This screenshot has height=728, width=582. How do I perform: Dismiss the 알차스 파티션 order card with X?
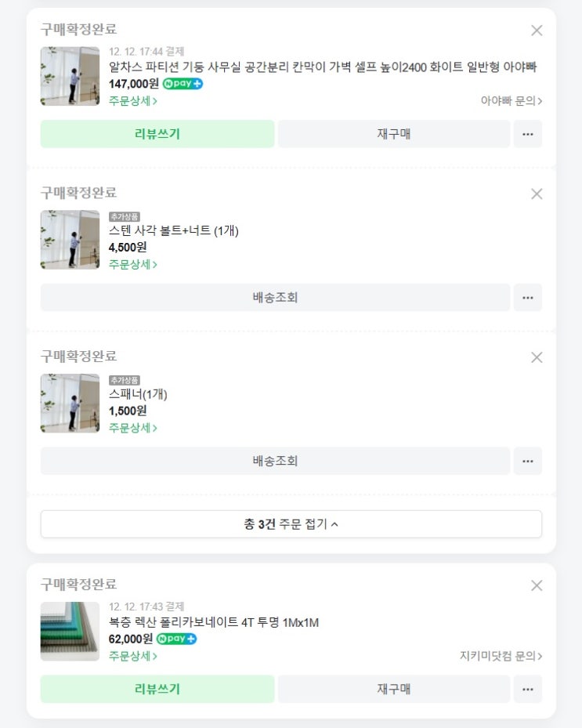pos(537,31)
